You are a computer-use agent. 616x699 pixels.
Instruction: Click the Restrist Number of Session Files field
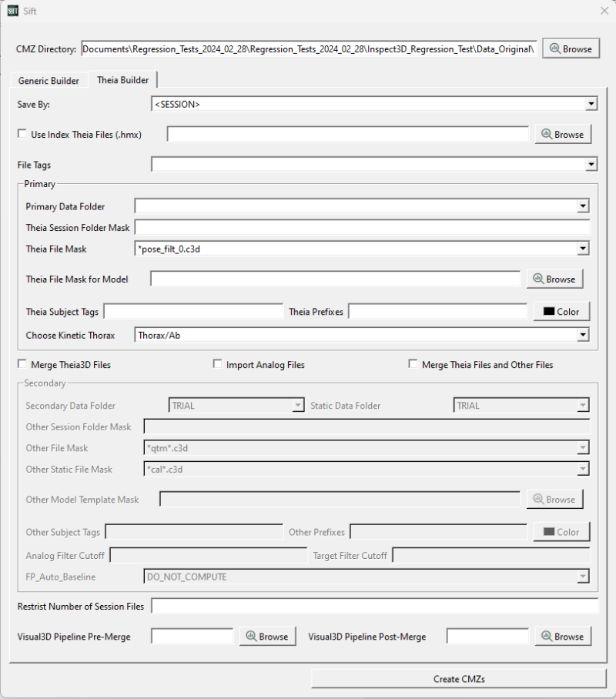tap(375, 607)
